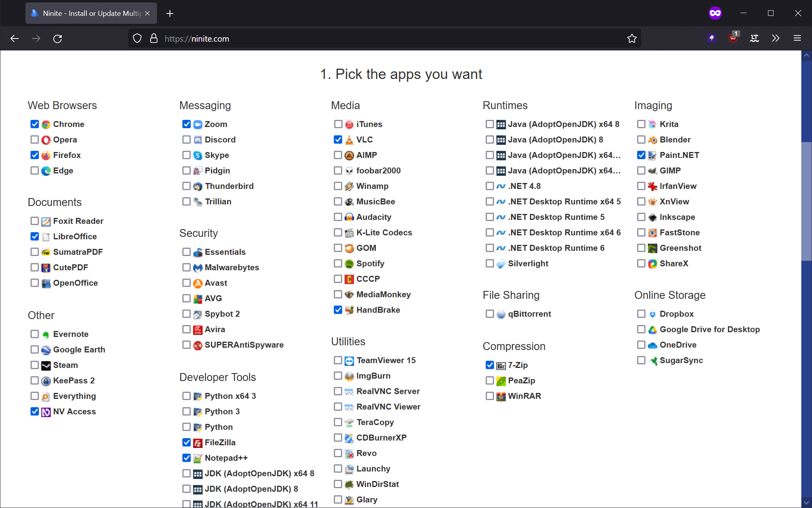Click the uBlock Origin extension icon

click(733, 38)
